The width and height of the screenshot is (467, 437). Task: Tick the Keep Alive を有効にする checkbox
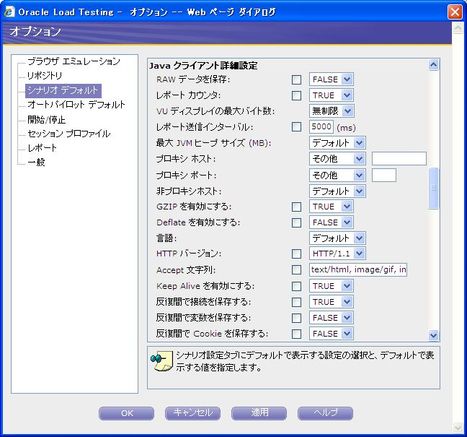pos(296,286)
